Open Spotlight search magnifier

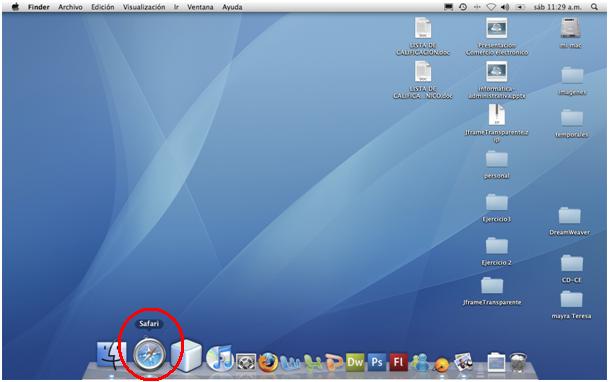[594, 7]
